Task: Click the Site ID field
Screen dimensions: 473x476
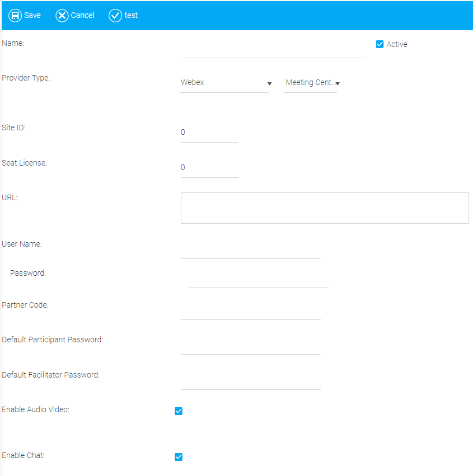Action: (x=209, y=133)
